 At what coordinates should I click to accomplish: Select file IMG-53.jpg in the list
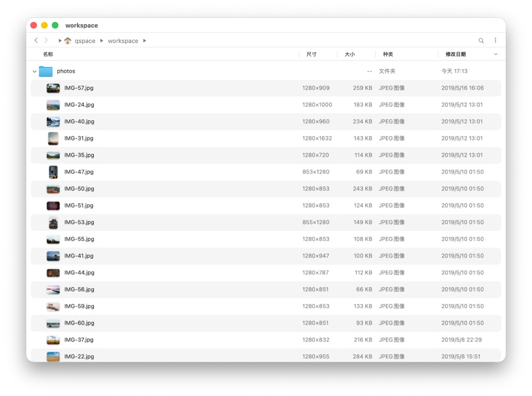79,222
